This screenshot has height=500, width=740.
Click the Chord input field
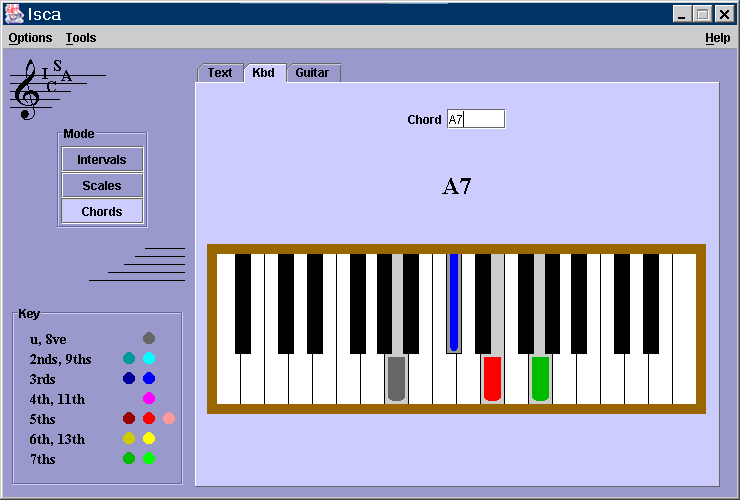(x=476, y=119)
